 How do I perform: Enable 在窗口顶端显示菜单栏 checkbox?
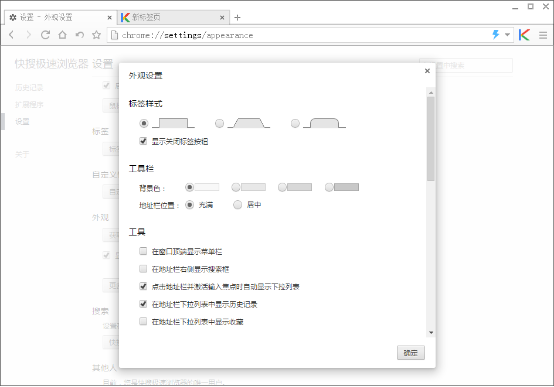click(143, 251)
